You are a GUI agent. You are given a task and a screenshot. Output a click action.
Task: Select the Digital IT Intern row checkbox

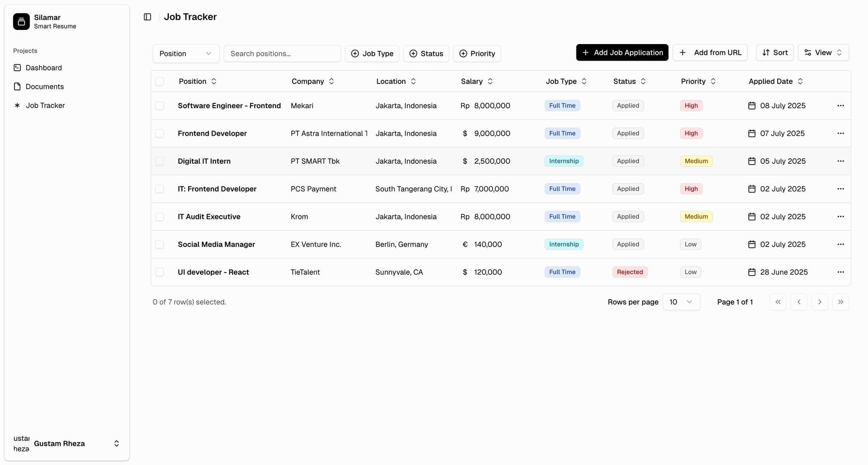tap(159, 161)
